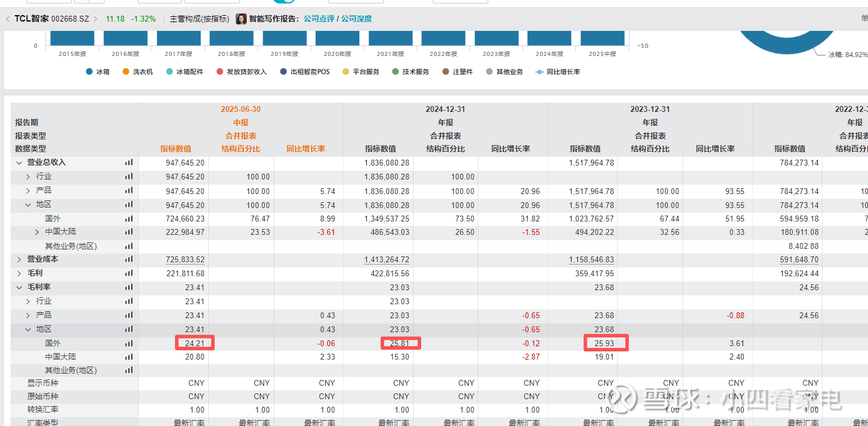868x426 pixels.
Task: Toggle the 同比增长率 line in the legend
Action: coord(558,72)
